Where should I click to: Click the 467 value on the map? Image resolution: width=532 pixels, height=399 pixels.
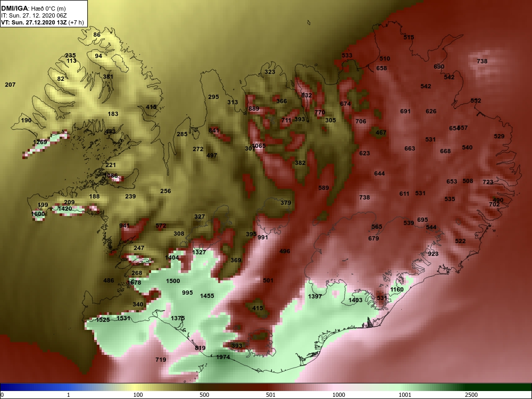click(x=381, y=132)
